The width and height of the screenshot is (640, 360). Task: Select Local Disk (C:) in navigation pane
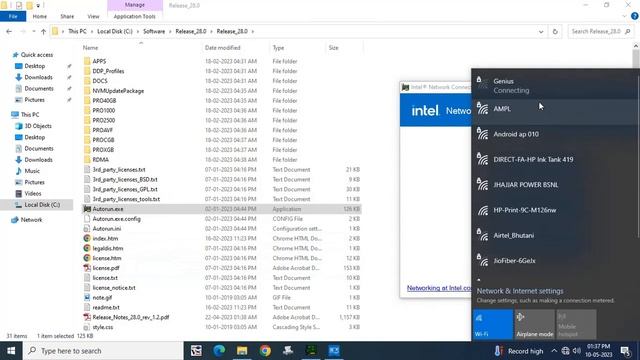point(42,204)
